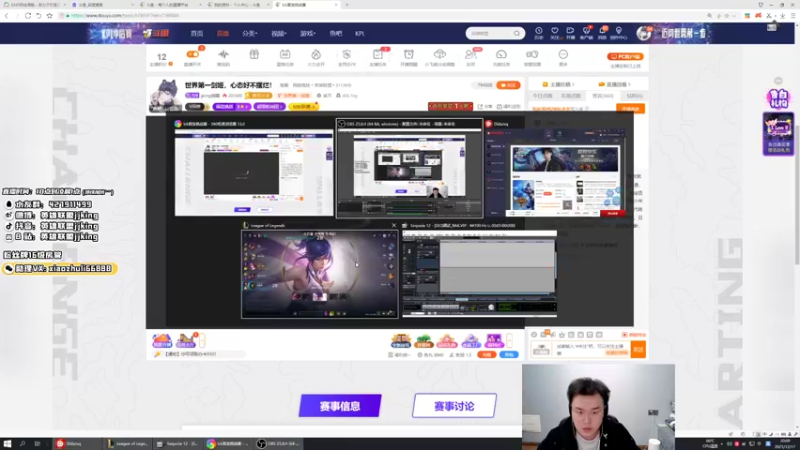Expand the left gift strip arrow

tap(202, 340)
